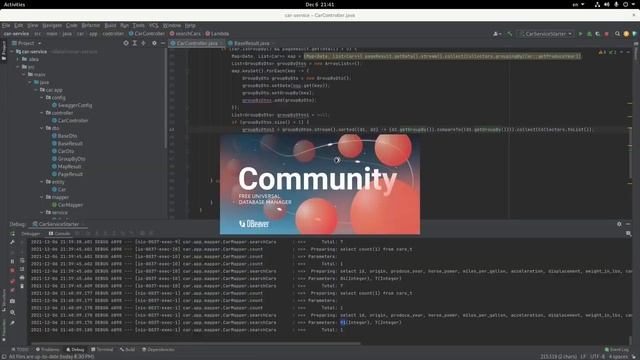Click searchCars breadcrumb in navigation bar
640x360 pixels.
[185, 34]
